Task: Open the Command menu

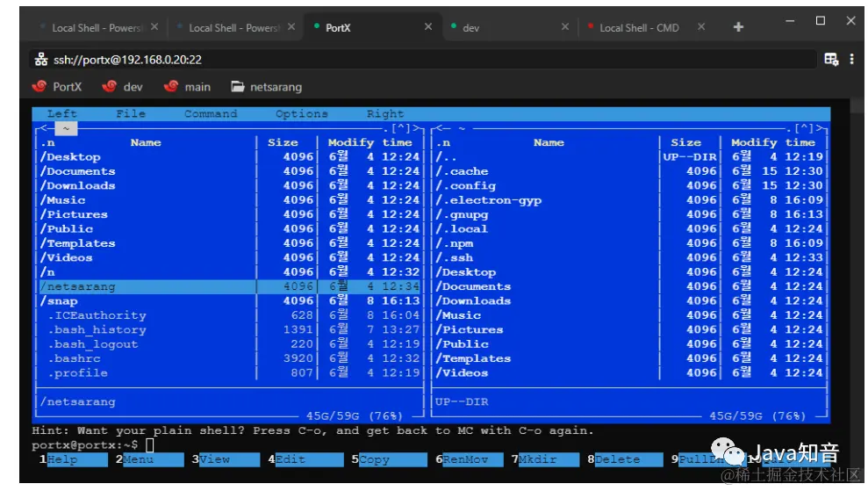Action: pos(211,113)
